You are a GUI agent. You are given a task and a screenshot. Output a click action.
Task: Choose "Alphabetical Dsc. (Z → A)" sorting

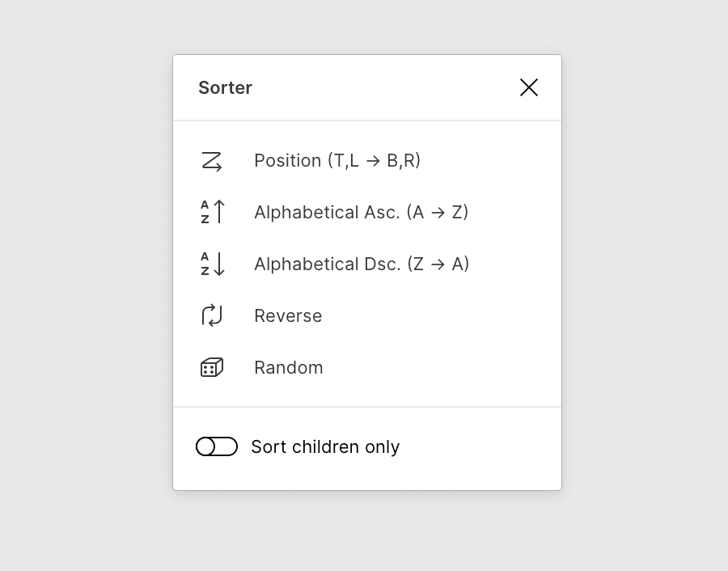361,264
